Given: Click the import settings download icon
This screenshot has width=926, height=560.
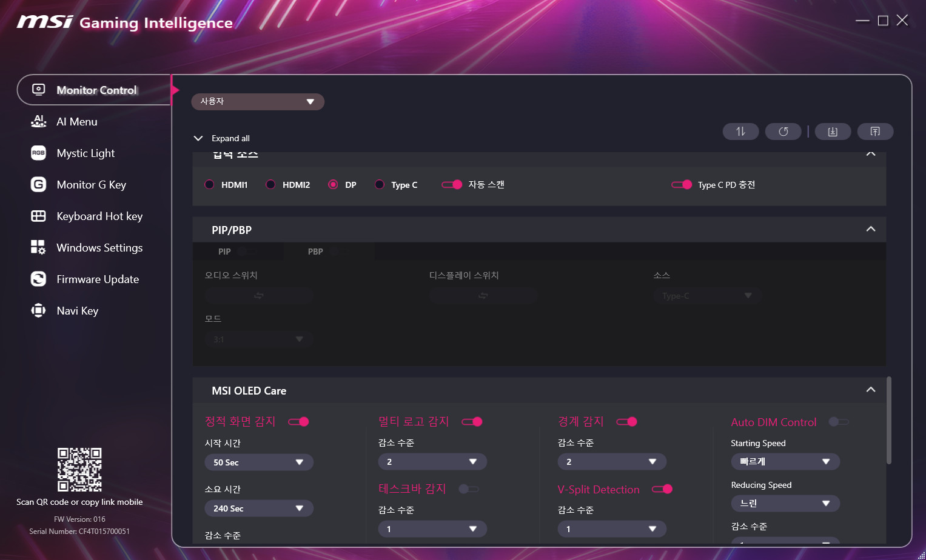Looking at the screenshot, I should click(833, 132).
